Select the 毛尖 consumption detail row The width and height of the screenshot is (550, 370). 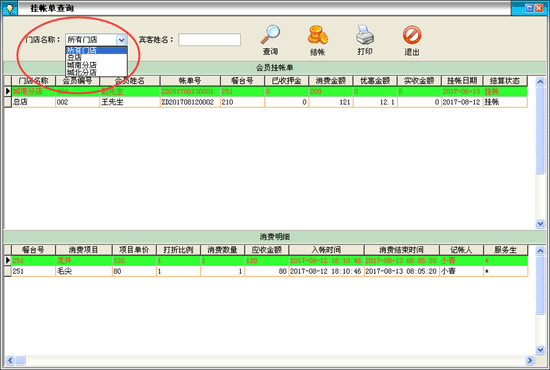(266, 271)
